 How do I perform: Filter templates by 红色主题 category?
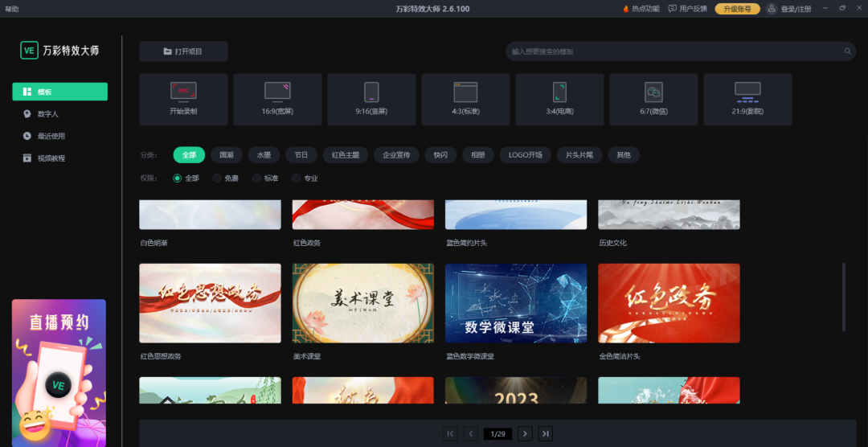346,155
